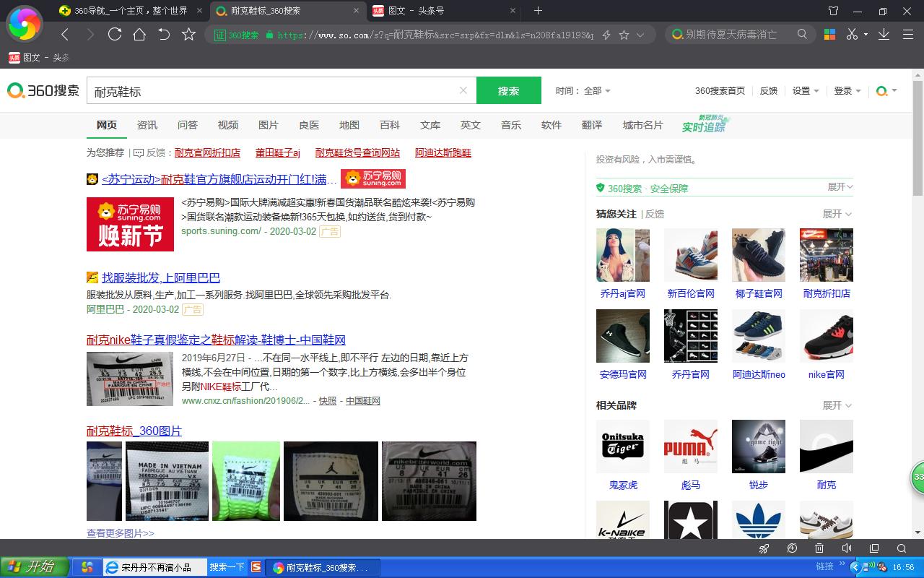
Task: Click the download manager icon
Action: pyautogui.click(x=882, y=33)
